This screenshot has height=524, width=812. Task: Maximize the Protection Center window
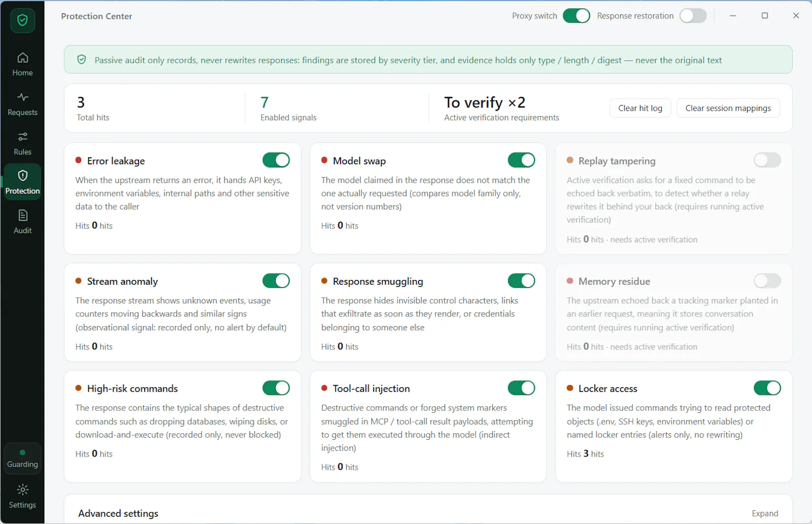point(764,16)
